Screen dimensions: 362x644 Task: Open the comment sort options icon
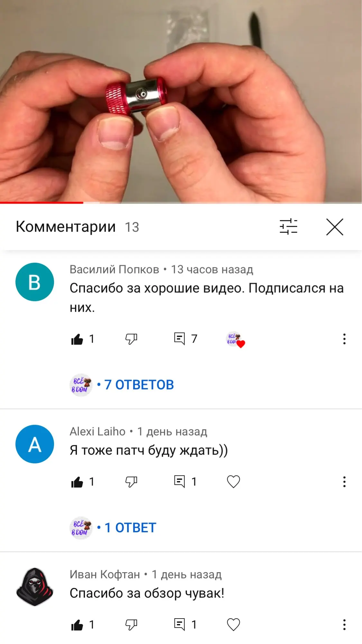point(288,227)
